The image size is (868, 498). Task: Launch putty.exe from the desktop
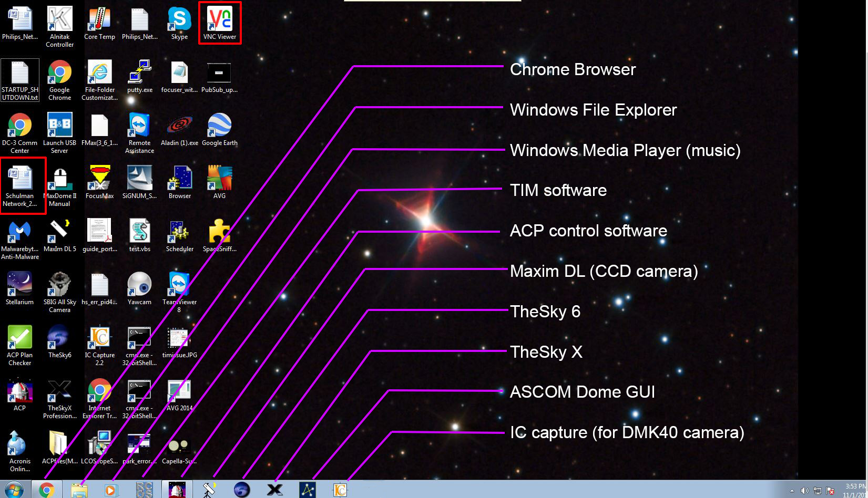(139, 76)
